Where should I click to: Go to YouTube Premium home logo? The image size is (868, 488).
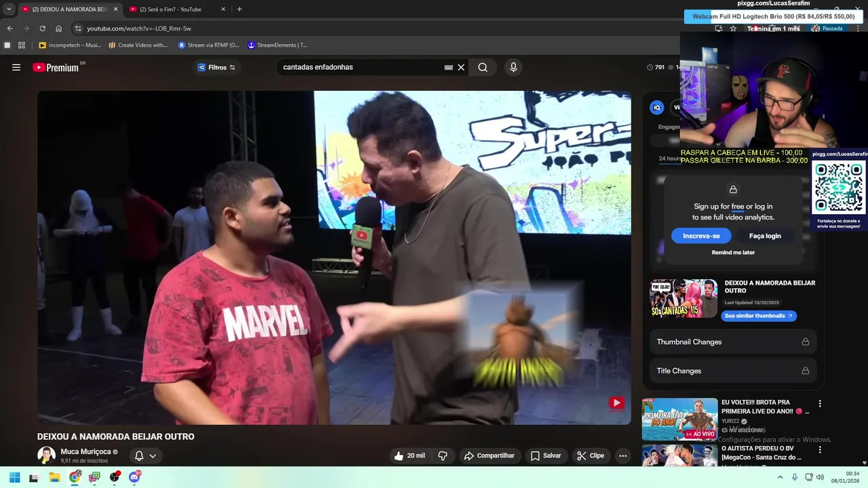(56, 67)
